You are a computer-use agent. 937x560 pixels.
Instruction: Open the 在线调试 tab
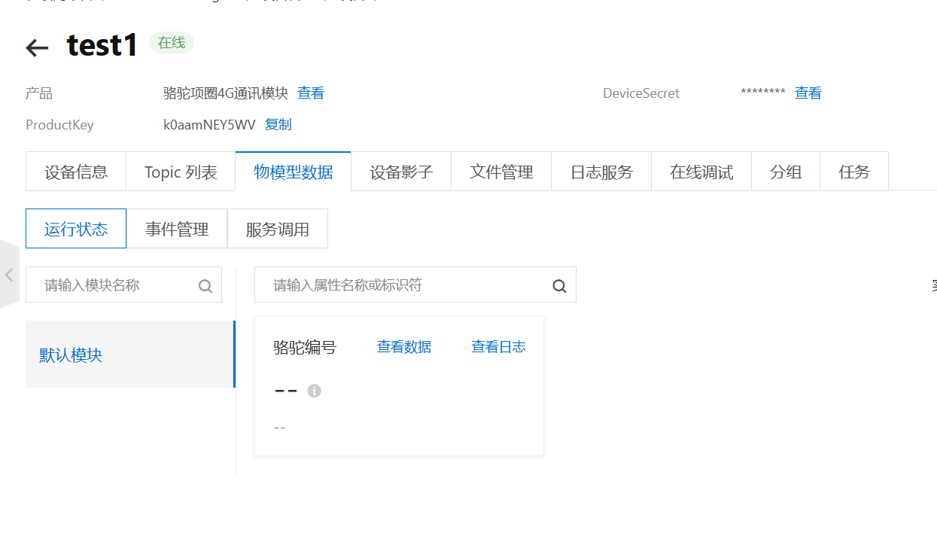click(x=701, y=172)
